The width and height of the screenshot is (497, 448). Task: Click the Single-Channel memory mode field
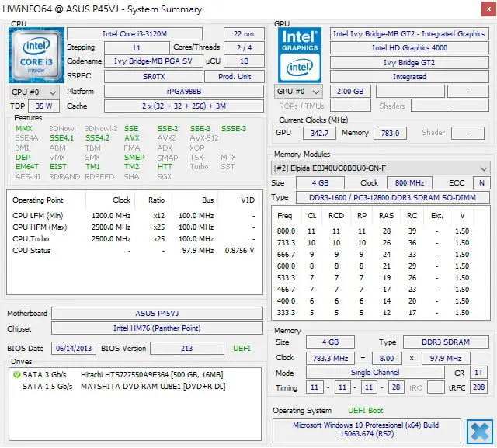[375, 373]
